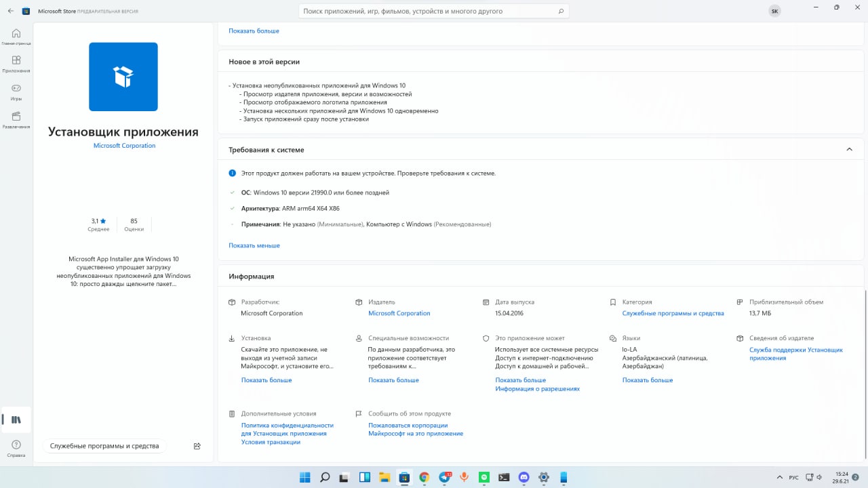Open Windows Start button on taskbar
The width and height of the screenshot is (868, 488).
305,477
